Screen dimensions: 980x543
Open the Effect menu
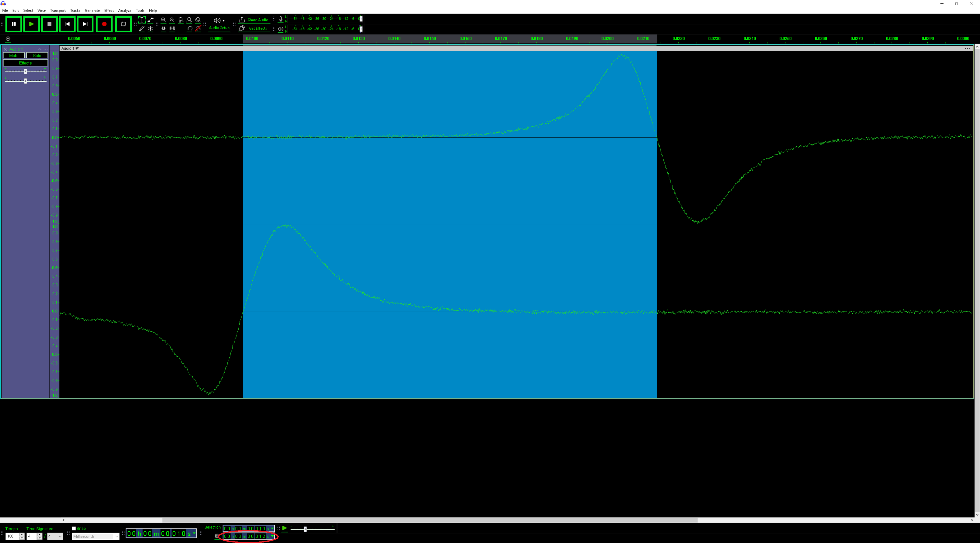(109, 11)
